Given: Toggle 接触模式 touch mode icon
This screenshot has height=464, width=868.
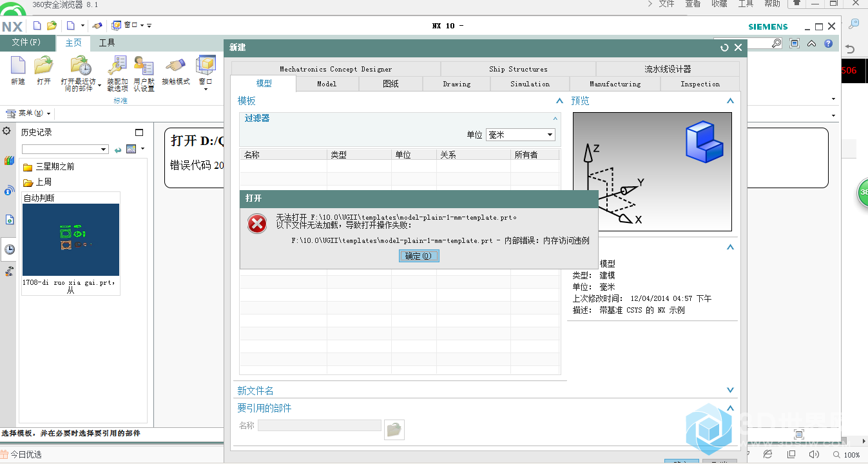Looking at the screenshot, I should pos(175,66).
